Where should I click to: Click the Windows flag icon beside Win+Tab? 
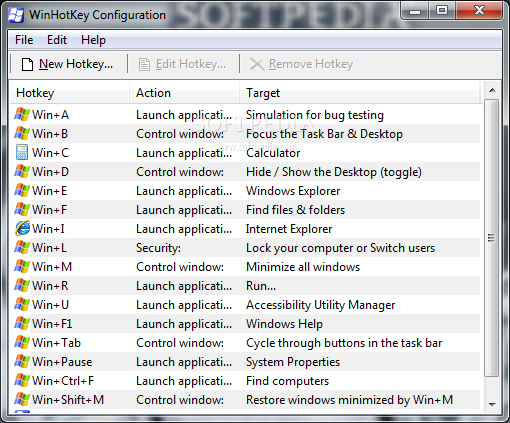pyautogui.click(x=22, y=343)
